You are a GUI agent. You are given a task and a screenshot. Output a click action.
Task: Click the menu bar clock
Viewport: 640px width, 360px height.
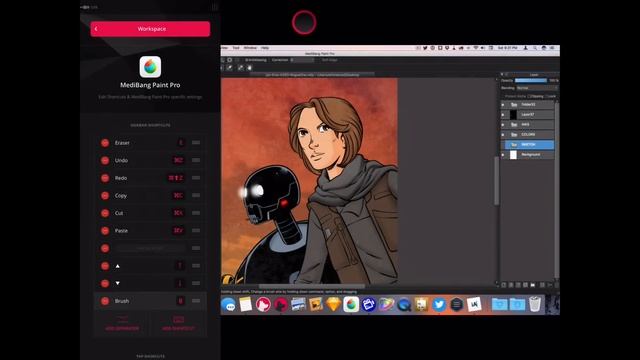point(508,48)
